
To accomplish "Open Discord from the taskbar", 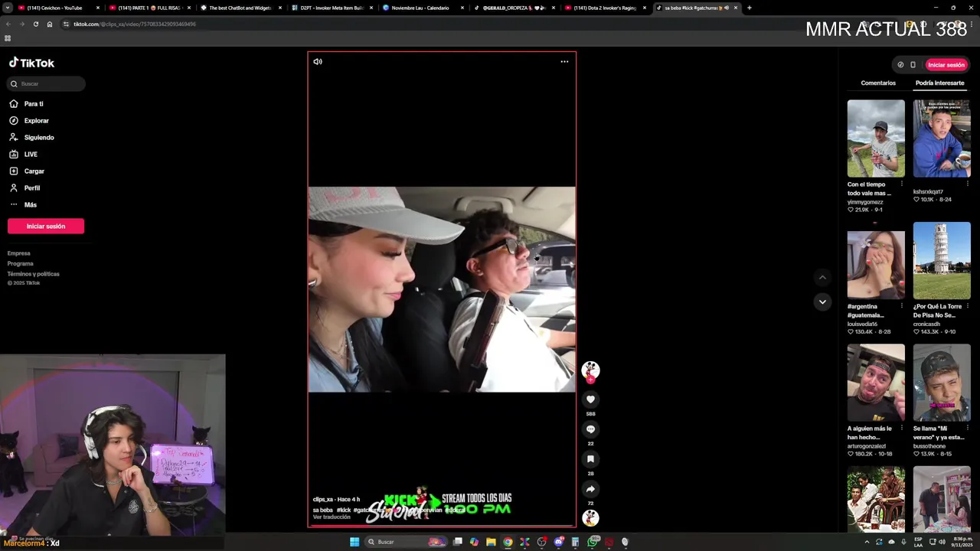I will [559, 542].
